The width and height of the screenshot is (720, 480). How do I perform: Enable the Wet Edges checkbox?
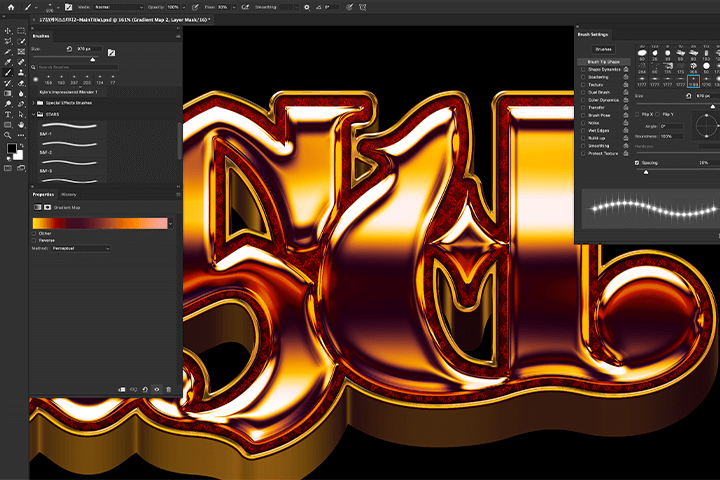pyautogui.click(x=583, y=130)
